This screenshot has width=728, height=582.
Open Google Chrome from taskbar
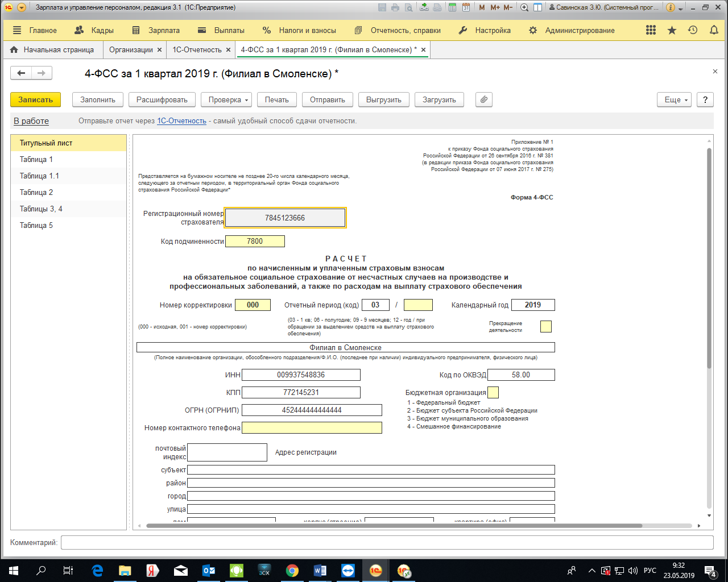[292, 571]
